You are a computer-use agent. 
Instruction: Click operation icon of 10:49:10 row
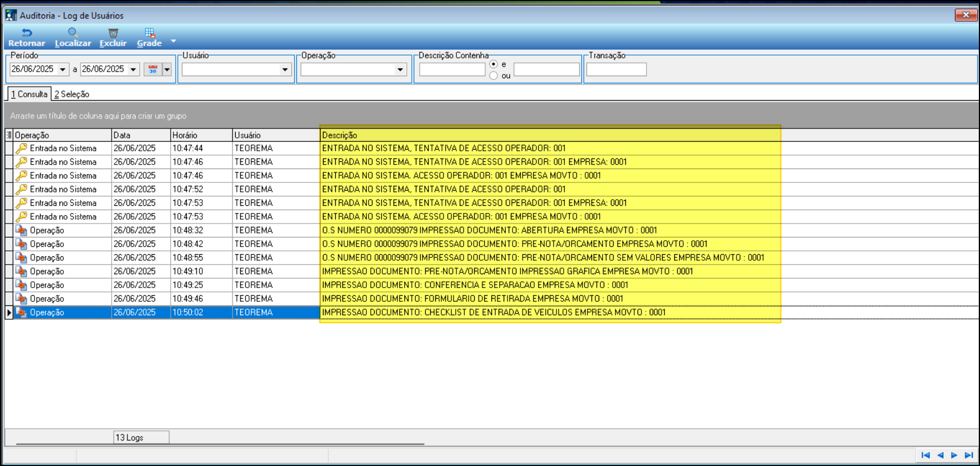[x=21, y=271]
